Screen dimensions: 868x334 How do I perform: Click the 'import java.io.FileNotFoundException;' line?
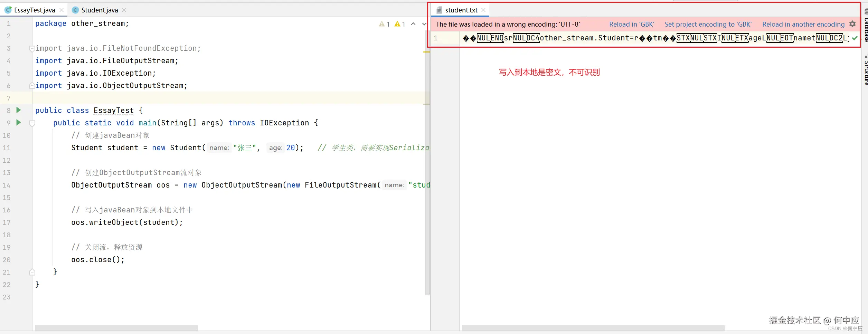118,48
